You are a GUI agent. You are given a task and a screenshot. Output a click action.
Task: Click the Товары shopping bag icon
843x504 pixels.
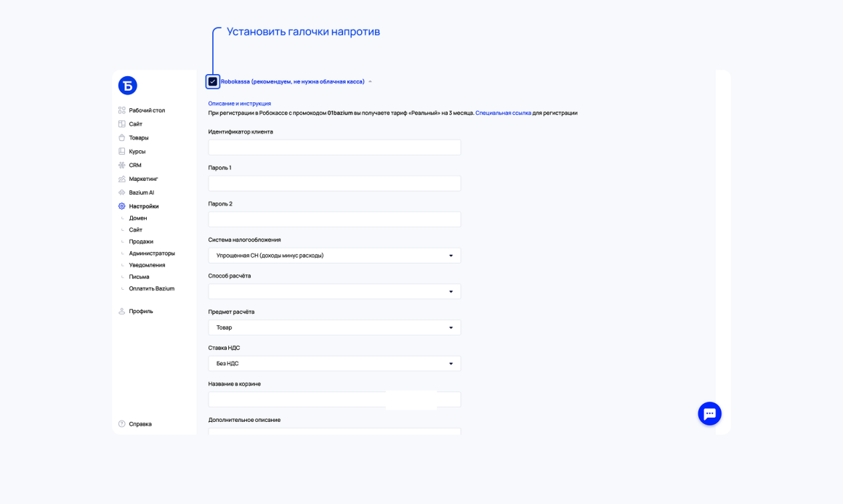[x=122, y=137]
